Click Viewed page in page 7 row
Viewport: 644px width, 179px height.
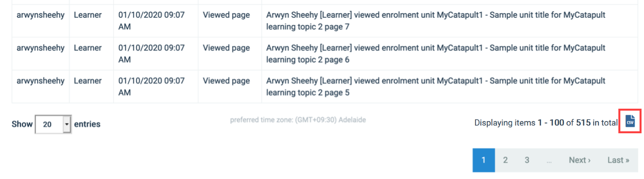click(x=226, y=15)
